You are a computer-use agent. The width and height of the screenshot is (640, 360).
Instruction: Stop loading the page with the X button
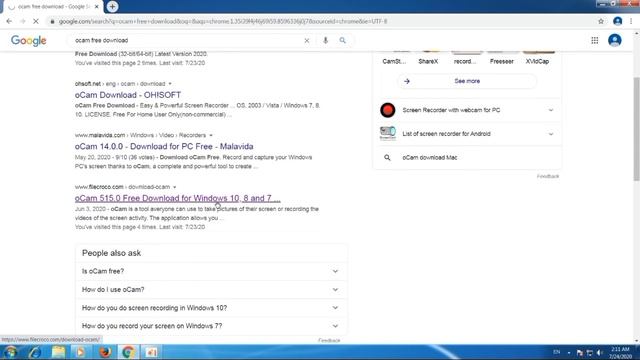[36, 21]
